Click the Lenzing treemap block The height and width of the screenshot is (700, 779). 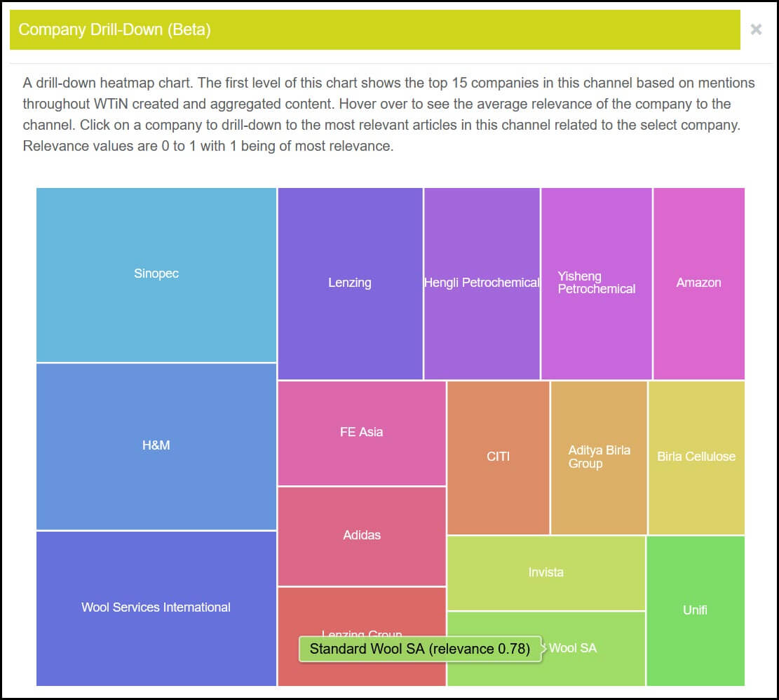coord(350,283)
